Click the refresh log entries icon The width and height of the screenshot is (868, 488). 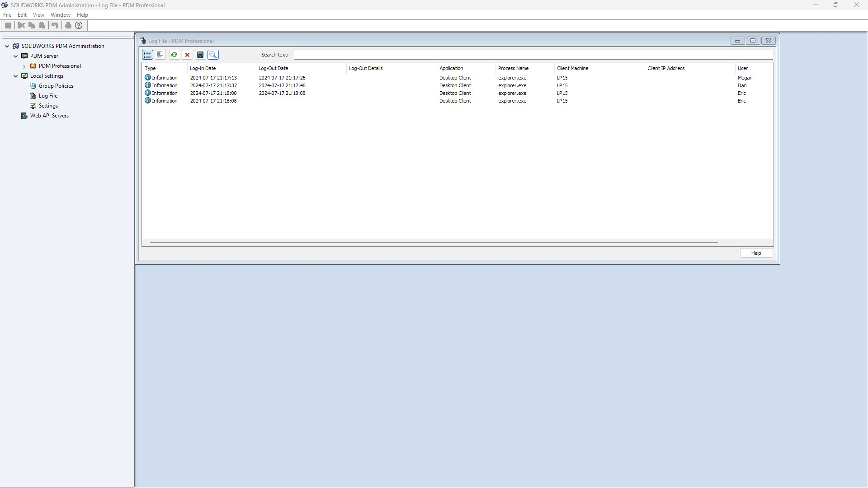(174, 54)
